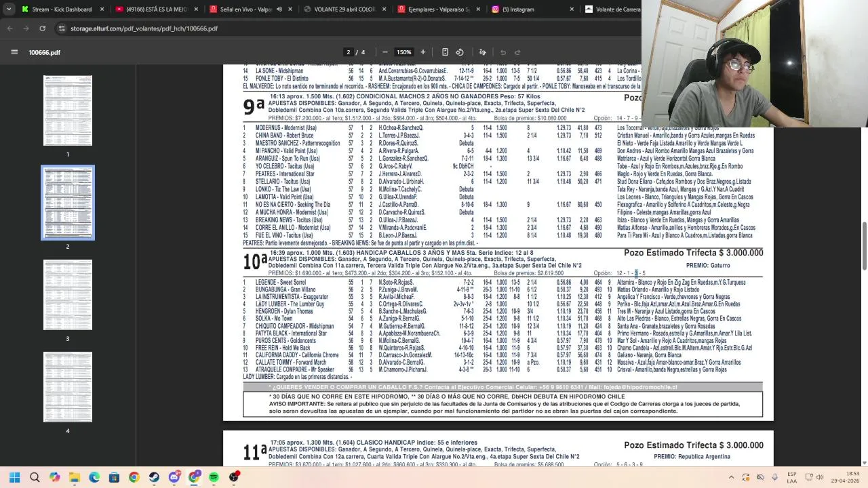Click PREMIO: Republica Argentina text
The image size is (868, 488).
point(692,457)
